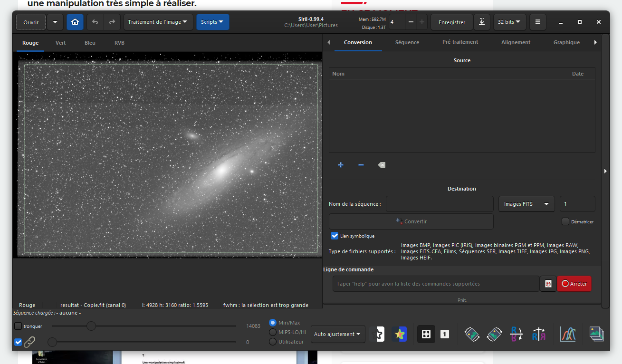
Task: Click the lower display cut slider handle
Action: [52, 342]
